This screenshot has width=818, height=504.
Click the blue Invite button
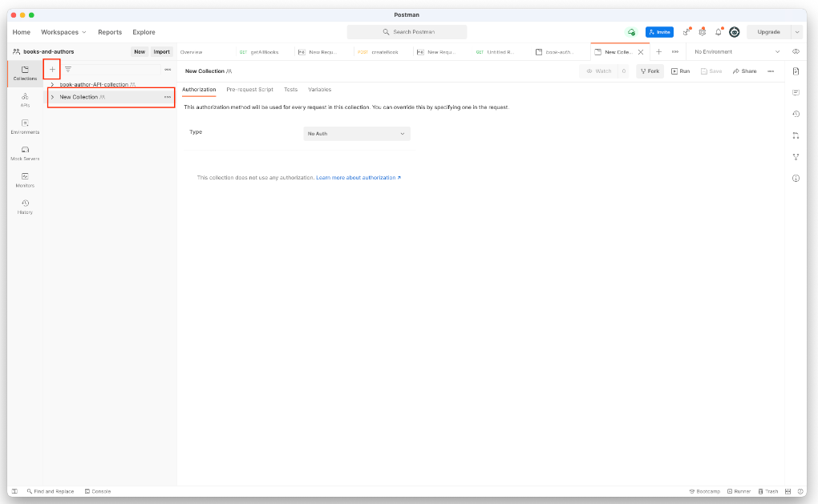click(x=659, y=32)
